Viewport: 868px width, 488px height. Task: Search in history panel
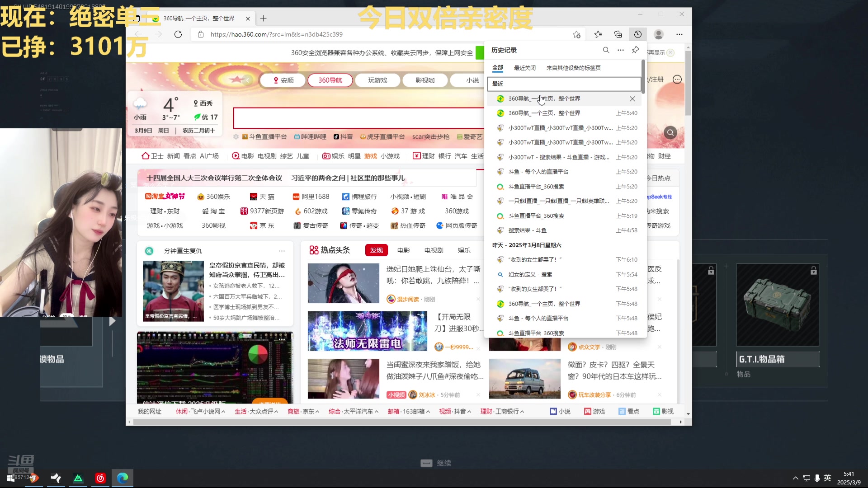pyautogui.click(x=606, y=50)
